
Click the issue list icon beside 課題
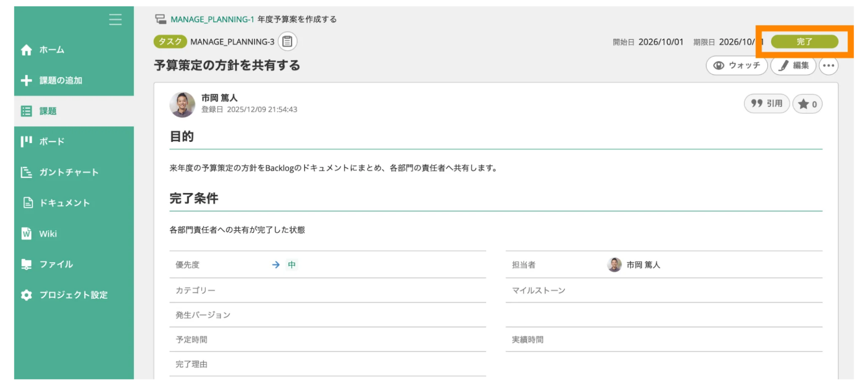point(26,111)
